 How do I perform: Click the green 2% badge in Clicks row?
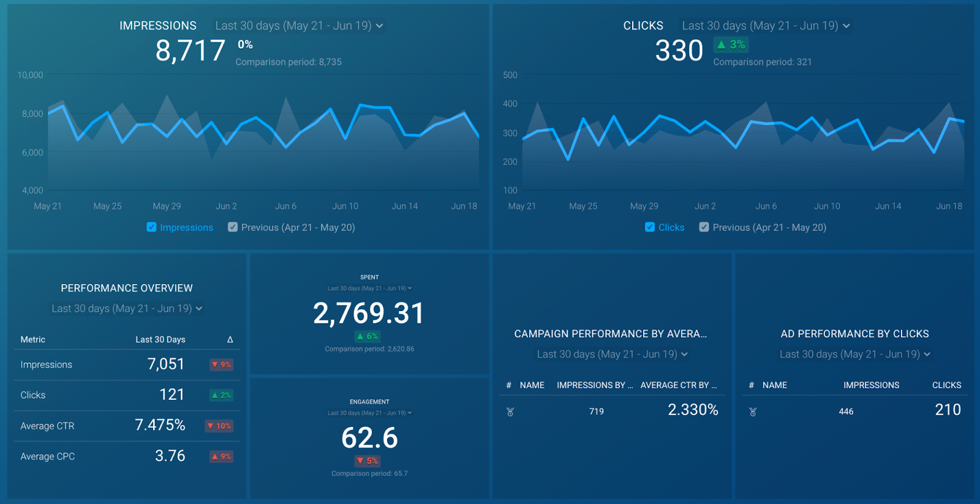tap(221, 395)
